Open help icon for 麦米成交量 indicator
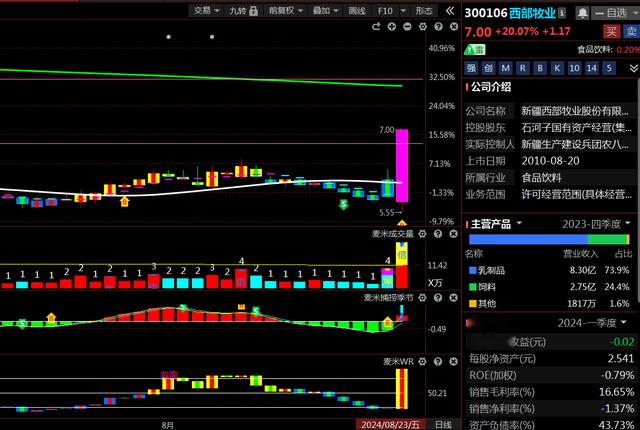This screenshot has height=430, width=640. pos(438,234)
